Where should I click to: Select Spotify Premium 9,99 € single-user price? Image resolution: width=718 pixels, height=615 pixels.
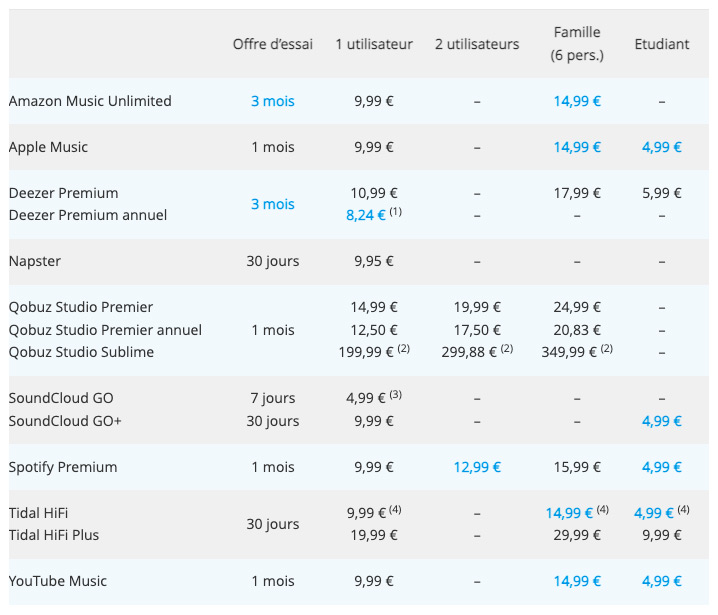click(374, 467)
